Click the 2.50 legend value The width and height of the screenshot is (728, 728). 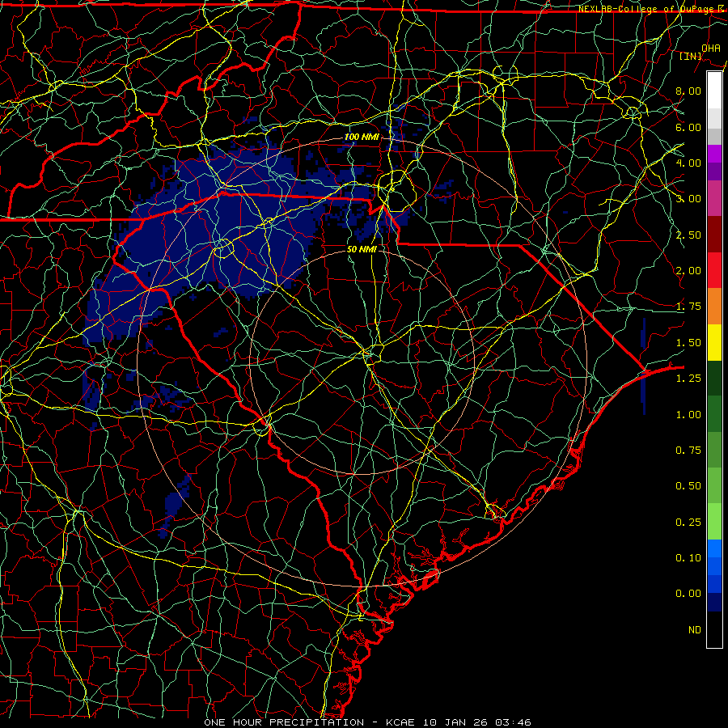[x=688, y=235]
